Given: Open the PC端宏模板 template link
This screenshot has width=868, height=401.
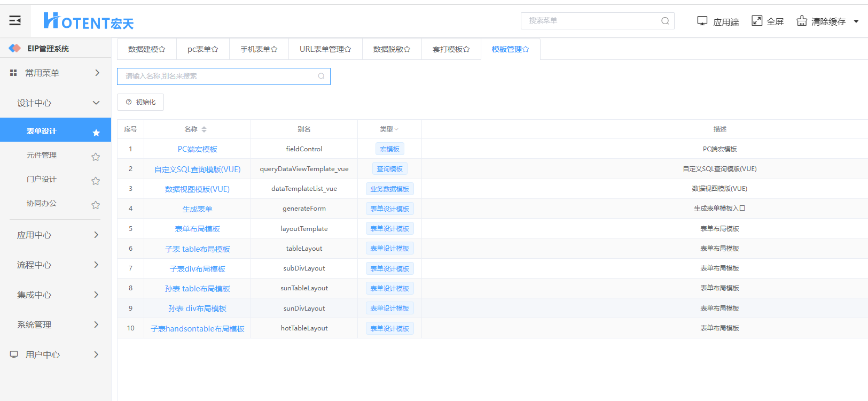Looking at the screenshot, I should coord(197,149).
